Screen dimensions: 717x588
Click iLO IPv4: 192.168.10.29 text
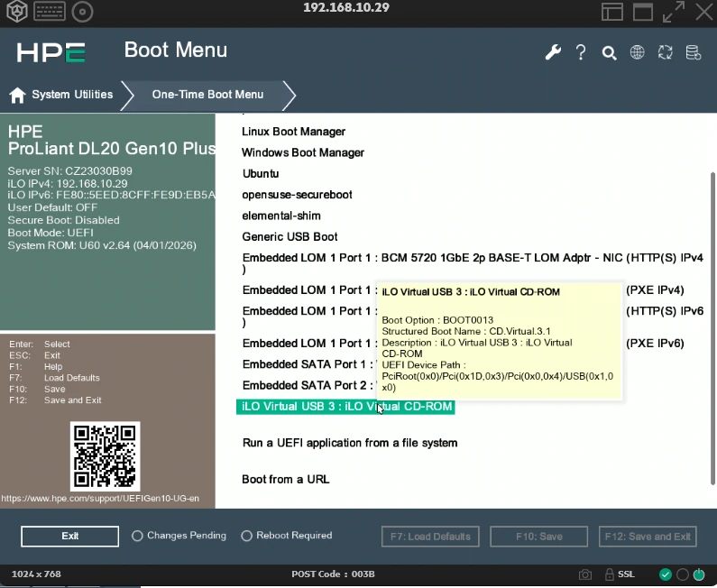68,184
